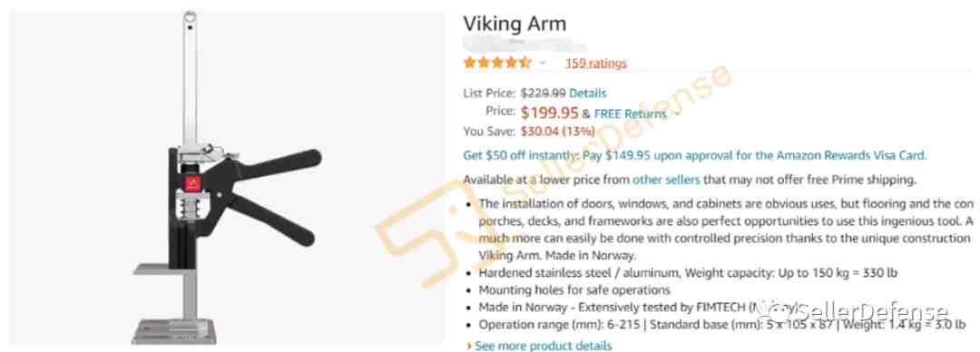Click the $199.95 price
Image resolution: width=980 pixels, height=352 pixels.
(549, 112)
